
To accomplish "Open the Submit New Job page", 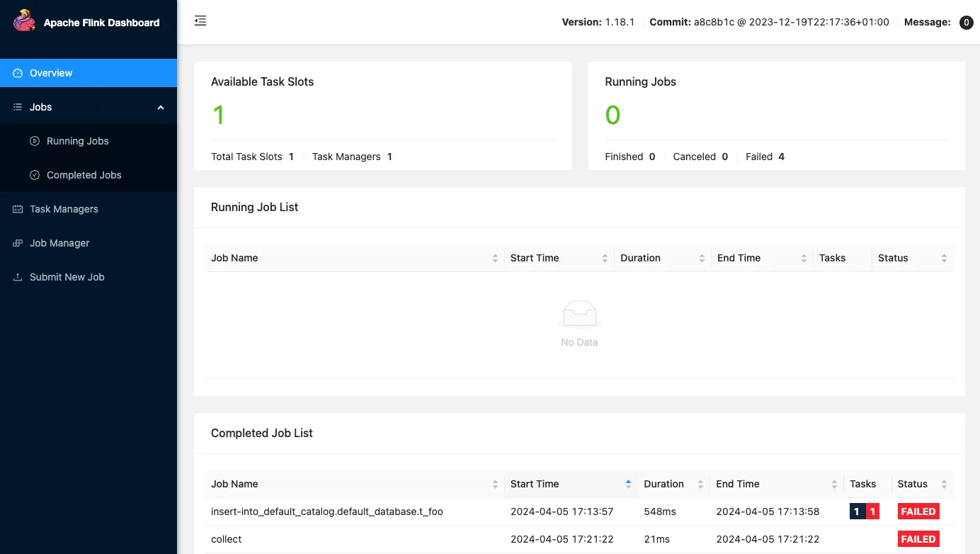I will [x=67, y=277].
